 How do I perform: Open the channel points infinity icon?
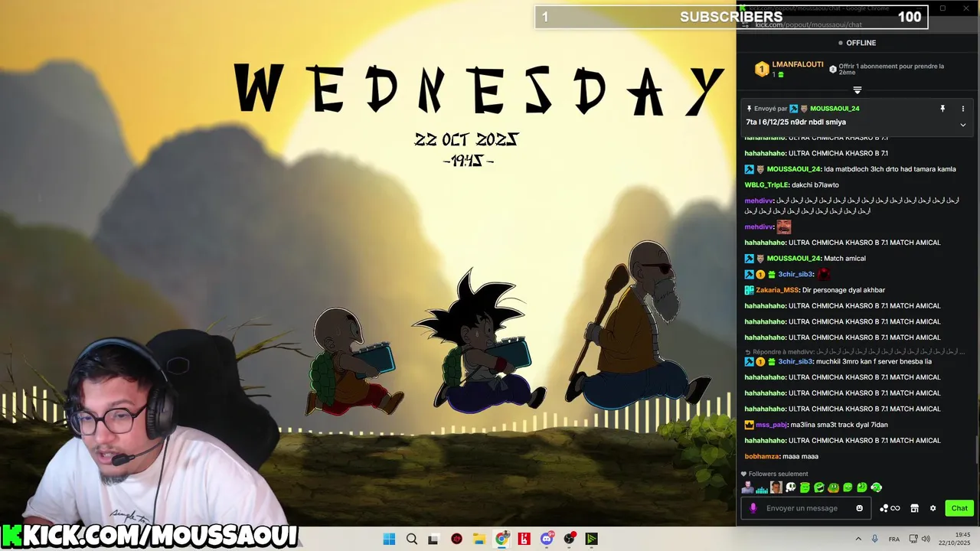895,508
